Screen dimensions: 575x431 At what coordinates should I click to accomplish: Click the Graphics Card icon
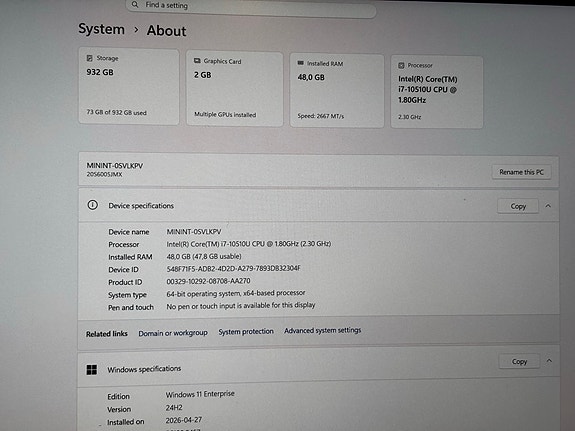(x=197, y=61)
